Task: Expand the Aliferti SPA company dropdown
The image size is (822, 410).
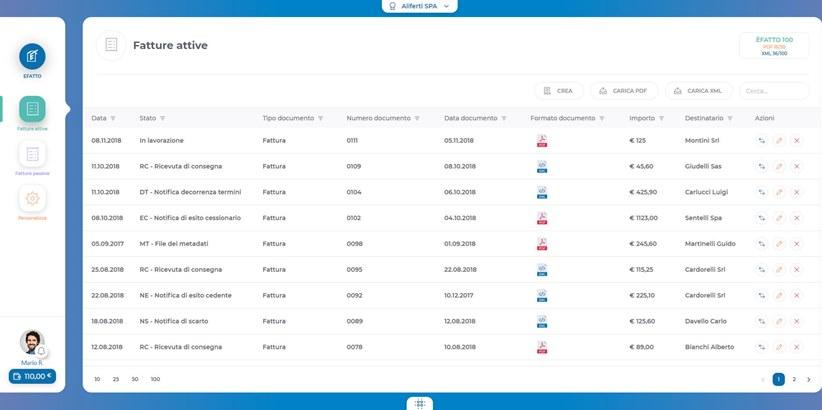Action: pos(420,6)
